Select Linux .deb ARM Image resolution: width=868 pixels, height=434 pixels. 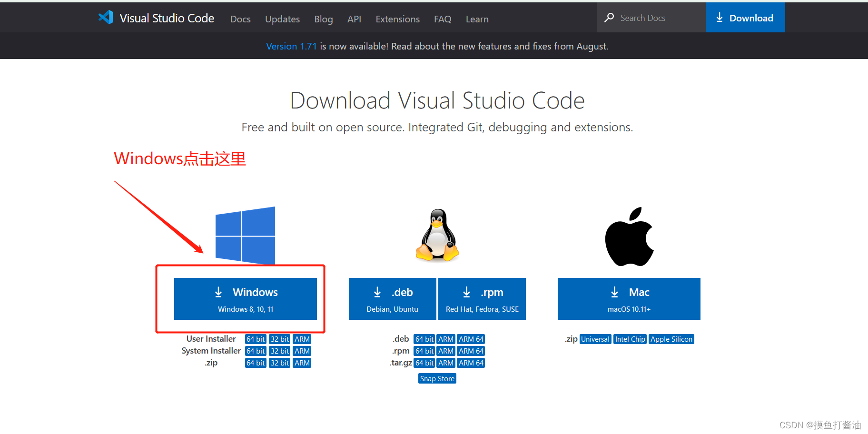coord(446,339)
